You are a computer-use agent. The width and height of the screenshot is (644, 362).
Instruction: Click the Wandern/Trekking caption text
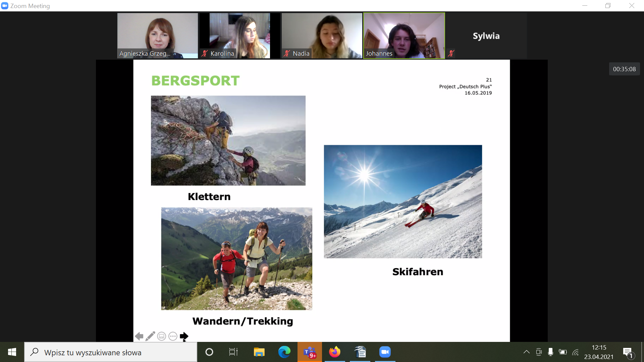tap(243, 321)
